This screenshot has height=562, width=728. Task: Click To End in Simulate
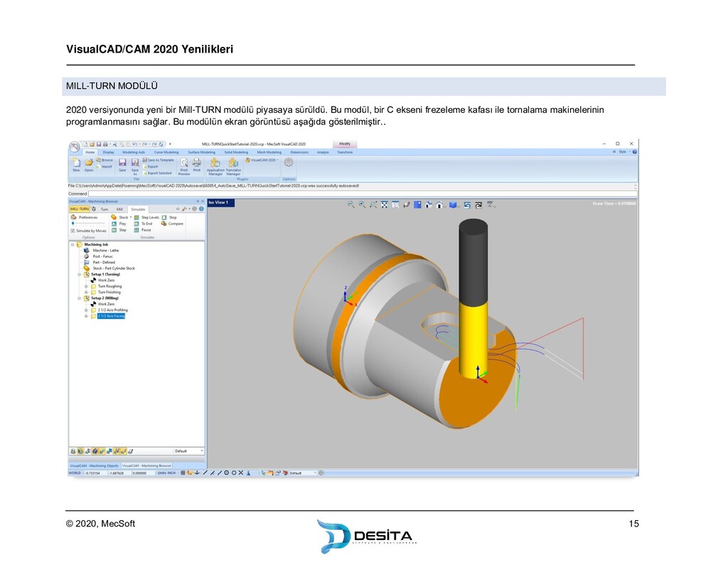coord(144,224)
